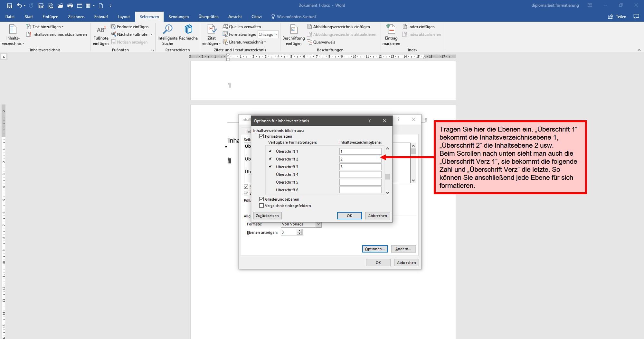Click scroll up arrow of Formatvorlagen list
The height and width of the screenshot is (339, 644).
click(x=387, y=149)
